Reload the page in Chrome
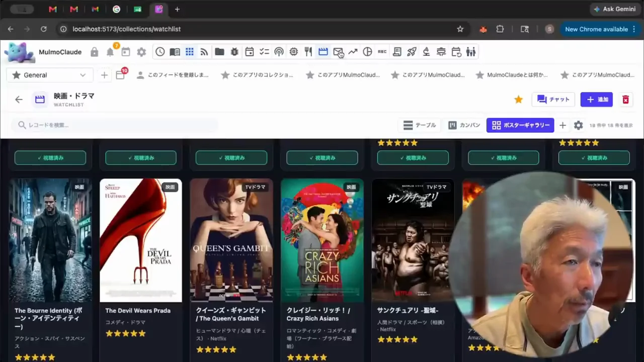 coord(44,29)
